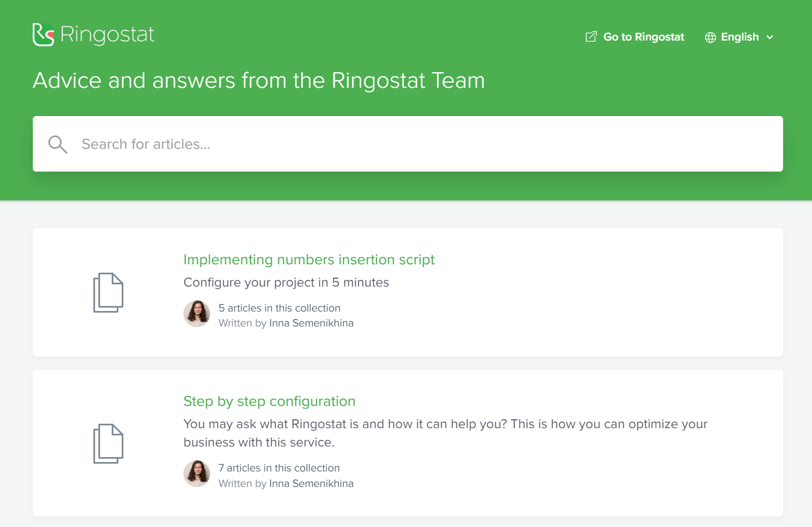Click the Advice and answers from the Ringostat Team heading
The width and height of the screenshot is (812, 527).
click(x=259, y=81)
